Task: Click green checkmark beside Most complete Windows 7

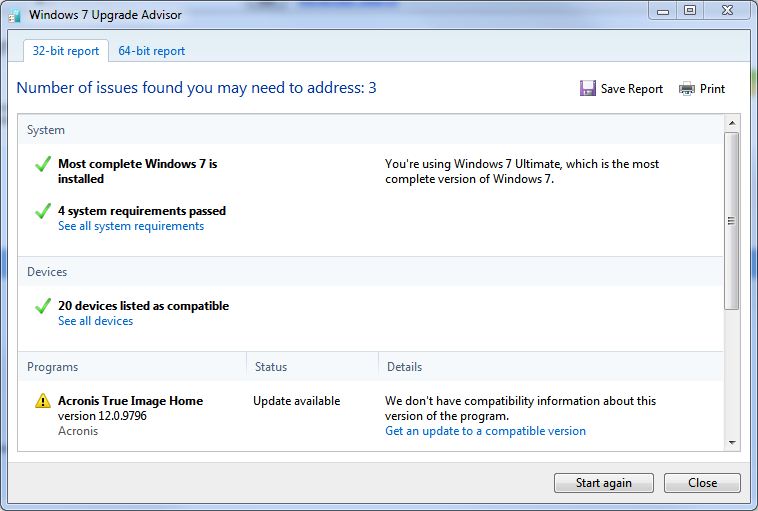Action: pos(43,164)
